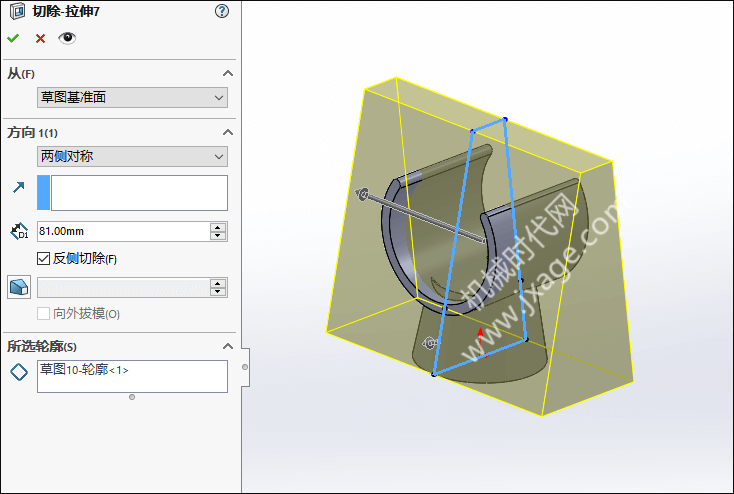Increase the depth value with up arrow

(x=218, y=227)
